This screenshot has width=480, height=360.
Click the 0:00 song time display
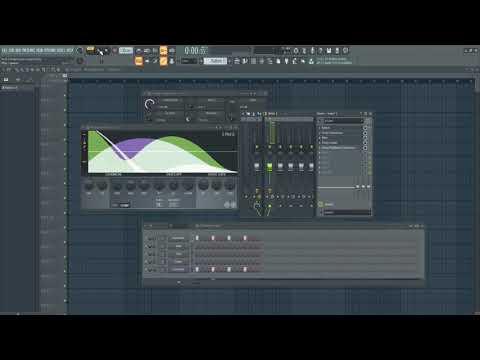pos(196,51)
